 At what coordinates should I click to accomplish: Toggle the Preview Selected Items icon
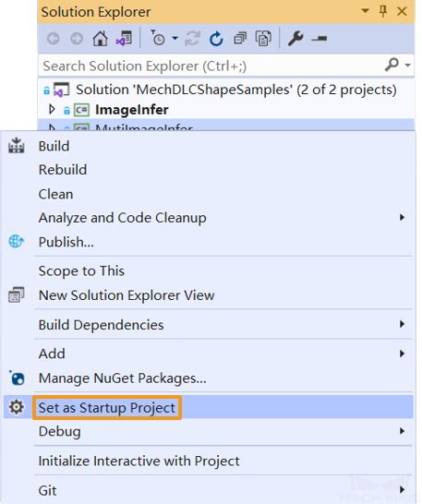pyautogui.click(x=320, y=39)
